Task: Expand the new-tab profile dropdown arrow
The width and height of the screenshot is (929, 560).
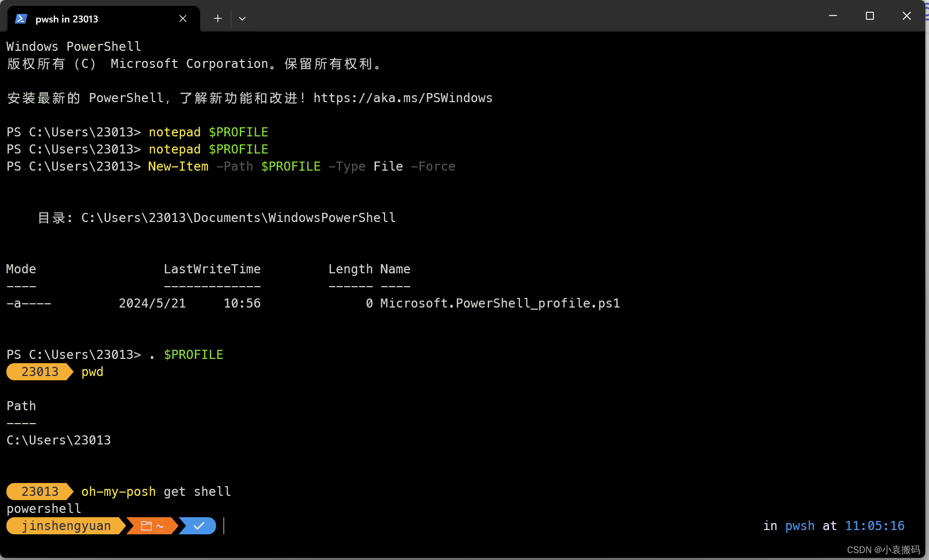Action: click(242, 19)
